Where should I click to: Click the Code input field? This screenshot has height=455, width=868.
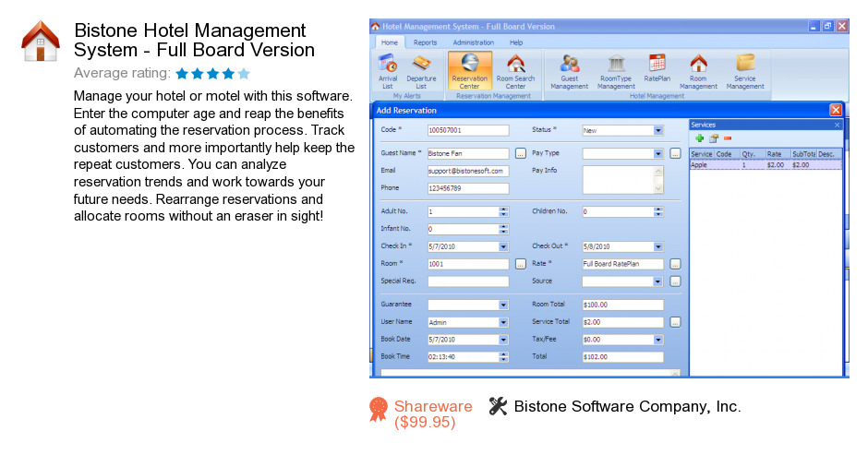[x=468, y=131]
